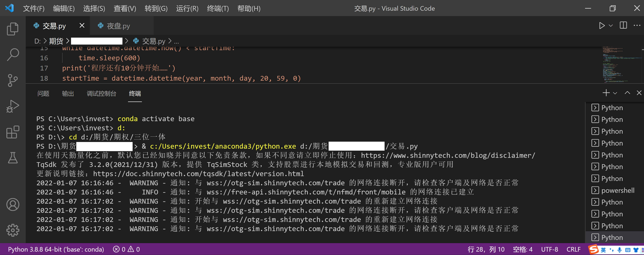This screenshot has height=255, width=644.
Task: Click the Sogou microphone voice input icon
Action: click(619, 250)
